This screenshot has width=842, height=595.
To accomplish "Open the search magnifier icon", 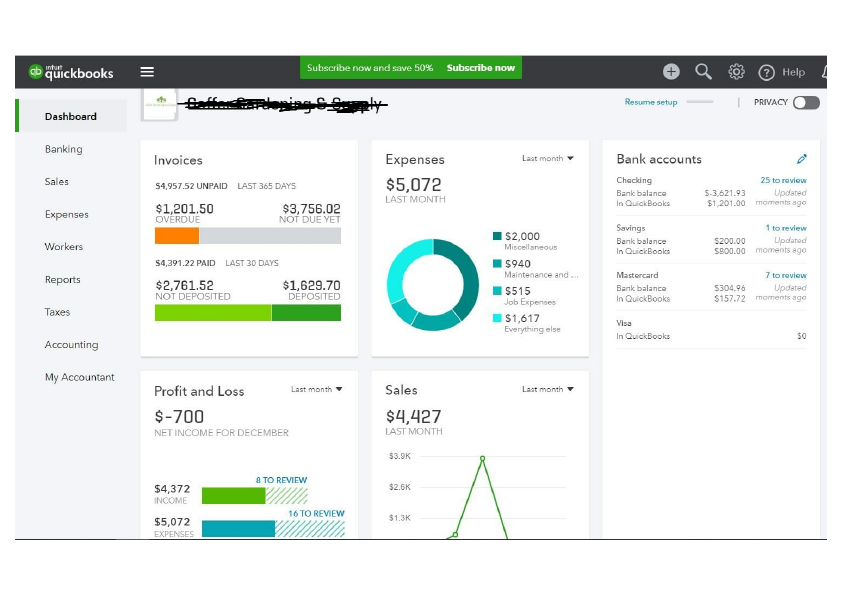I will click(703, 71).
